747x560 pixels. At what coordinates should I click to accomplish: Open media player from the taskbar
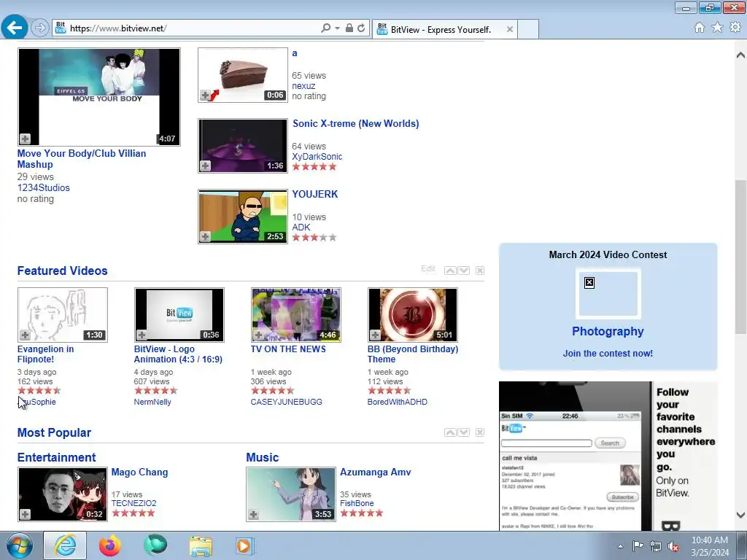(x=245, y=545)
